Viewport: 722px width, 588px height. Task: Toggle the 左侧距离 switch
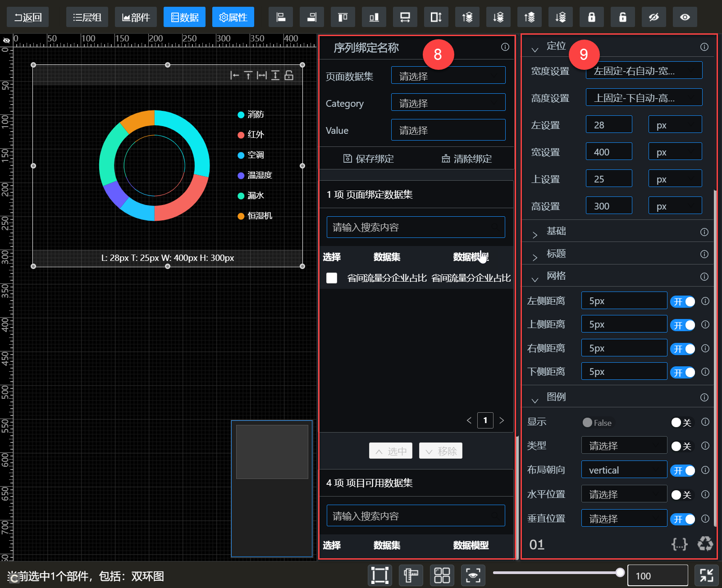click(683, 301)
